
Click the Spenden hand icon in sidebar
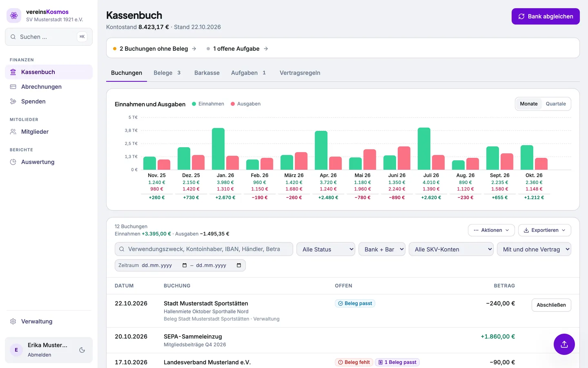pyautogui.click(x=13, y=101)
